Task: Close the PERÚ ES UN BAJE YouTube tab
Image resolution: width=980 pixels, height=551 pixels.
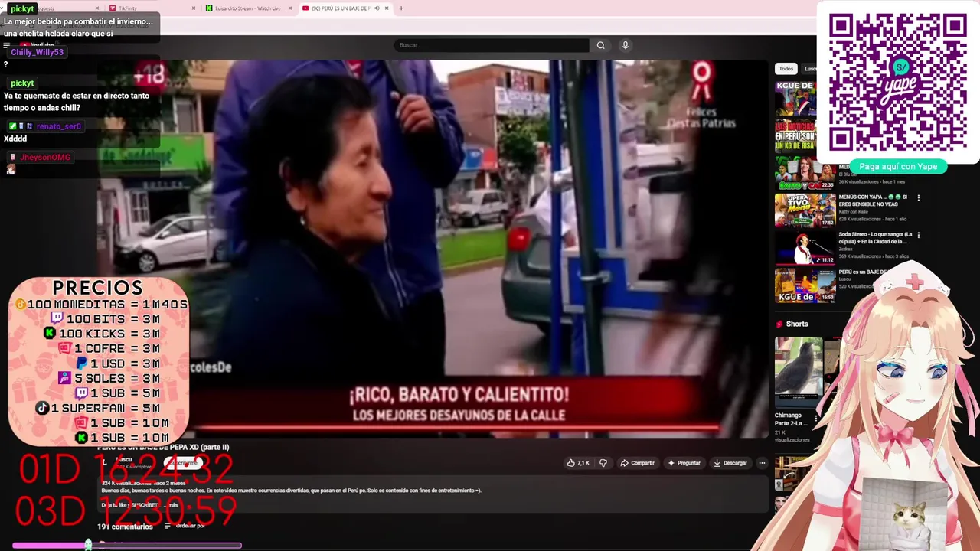Action: click(x=387, y=8)
